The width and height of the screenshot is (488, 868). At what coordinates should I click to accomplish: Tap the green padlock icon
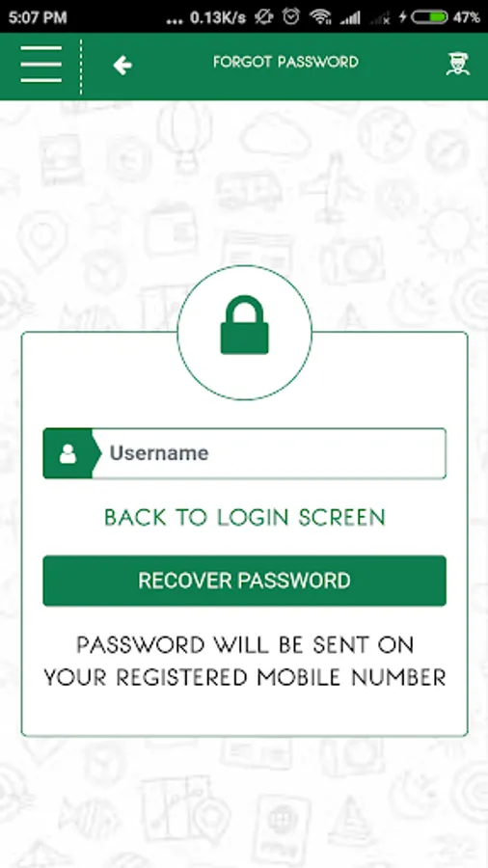[245, 325]
